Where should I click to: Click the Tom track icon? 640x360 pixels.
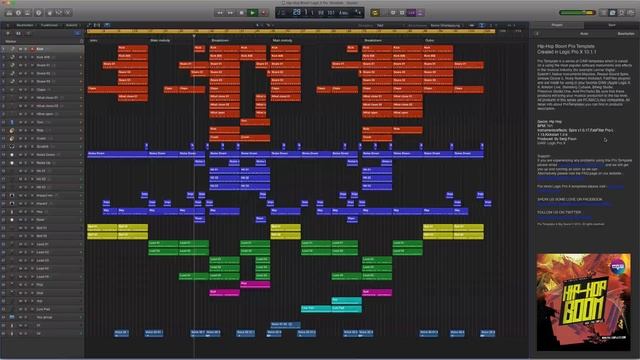pyautogui.click(x=12, y=122)
